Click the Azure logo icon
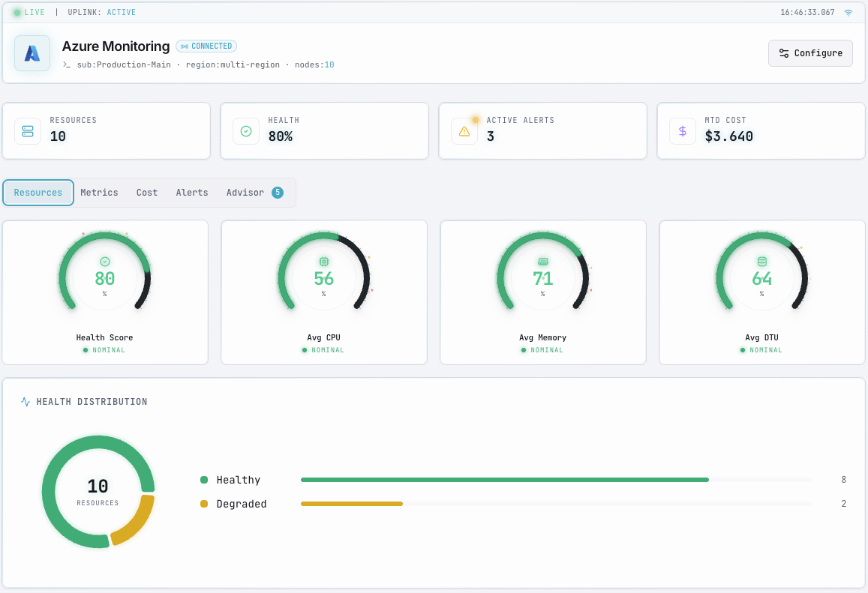 (32, 53)
